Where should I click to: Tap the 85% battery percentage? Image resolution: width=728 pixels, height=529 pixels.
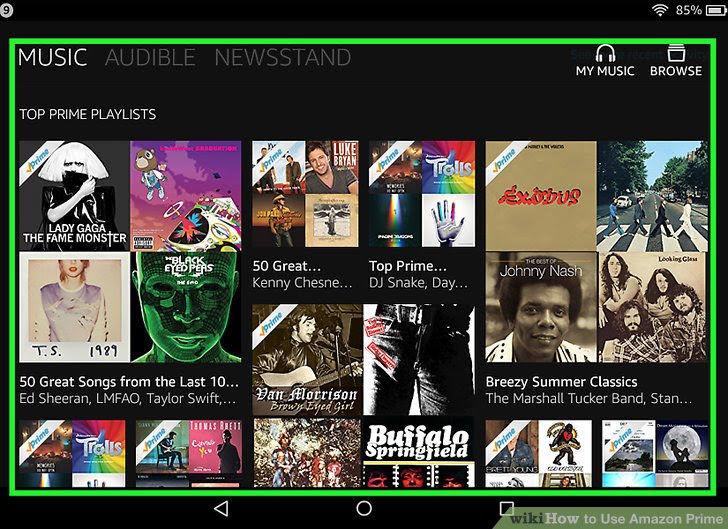click(689, 10)
